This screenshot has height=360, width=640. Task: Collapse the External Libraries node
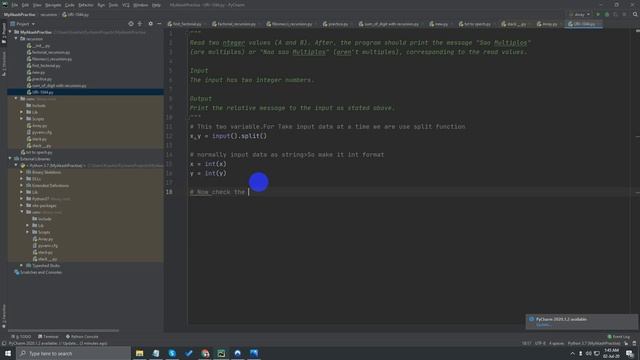pos(11,159)
